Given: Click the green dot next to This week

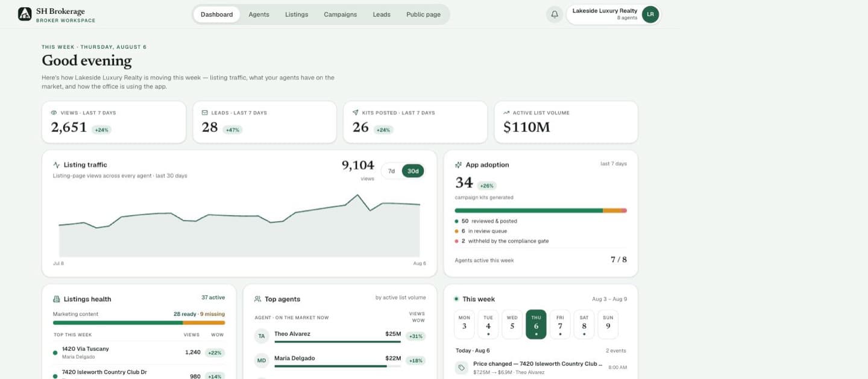Looking at the screenshot, I should tap(457, 299).
